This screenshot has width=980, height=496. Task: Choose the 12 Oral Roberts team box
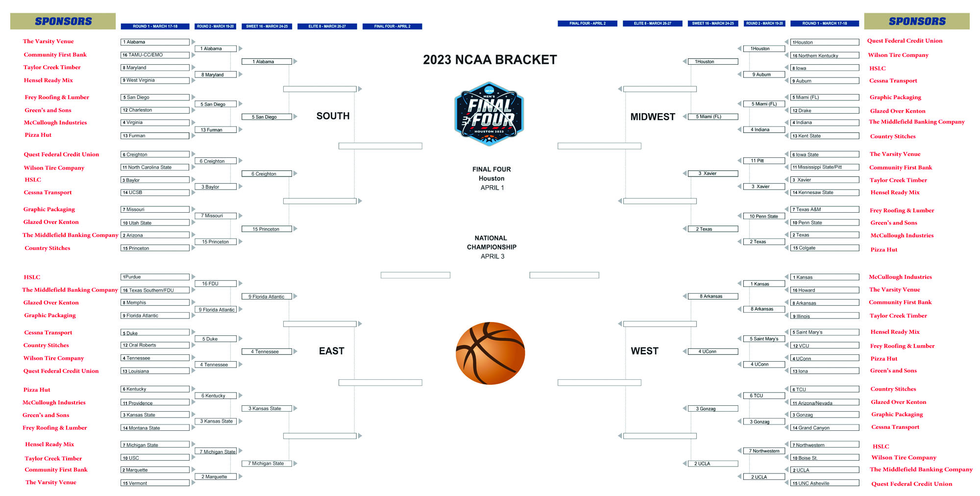tap(155, 345)
